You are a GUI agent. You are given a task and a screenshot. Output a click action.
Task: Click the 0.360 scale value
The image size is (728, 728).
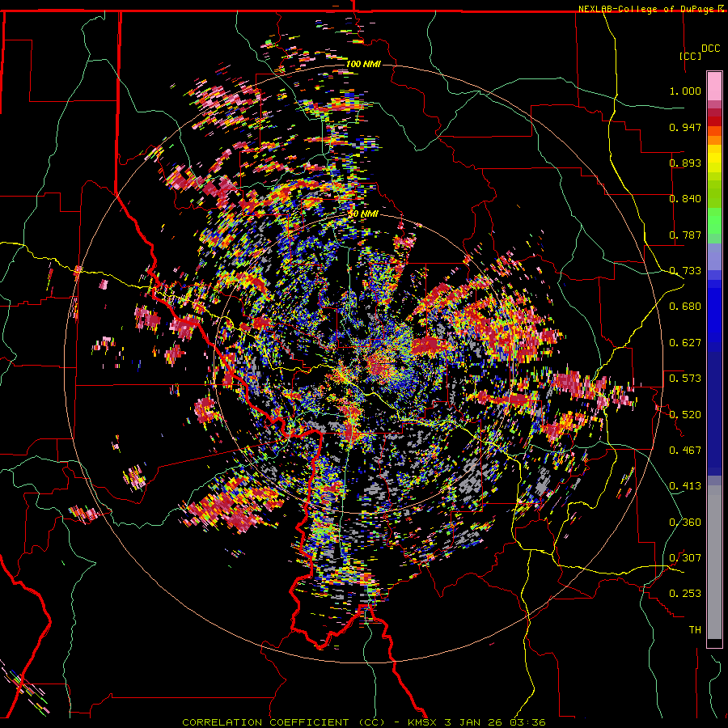[685, 523]
